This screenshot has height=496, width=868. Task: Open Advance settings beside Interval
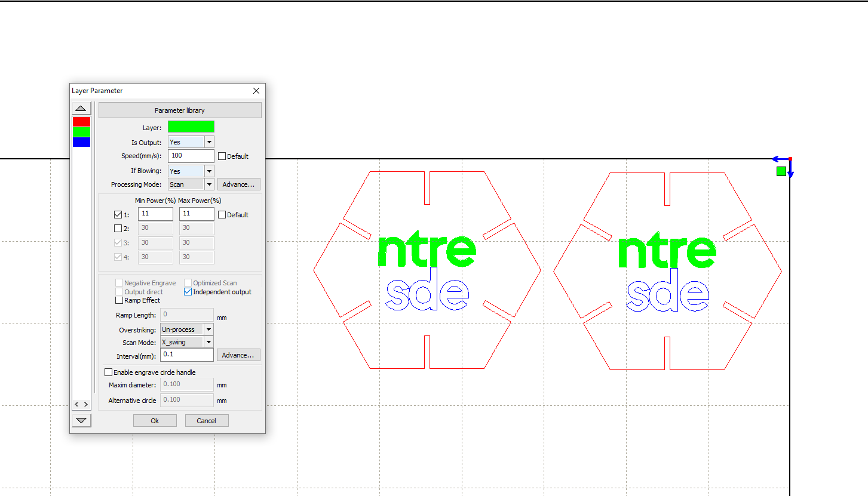coord(238,355)
